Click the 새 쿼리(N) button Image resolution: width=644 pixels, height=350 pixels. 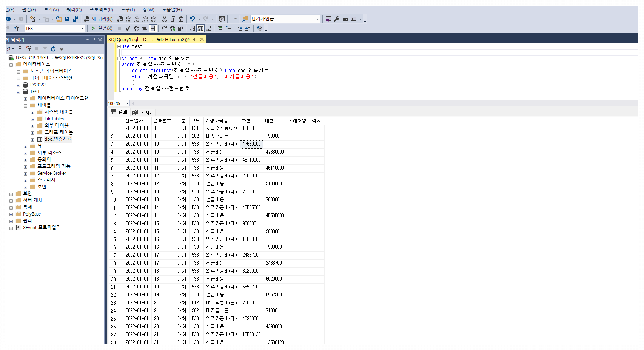[99, 19]
